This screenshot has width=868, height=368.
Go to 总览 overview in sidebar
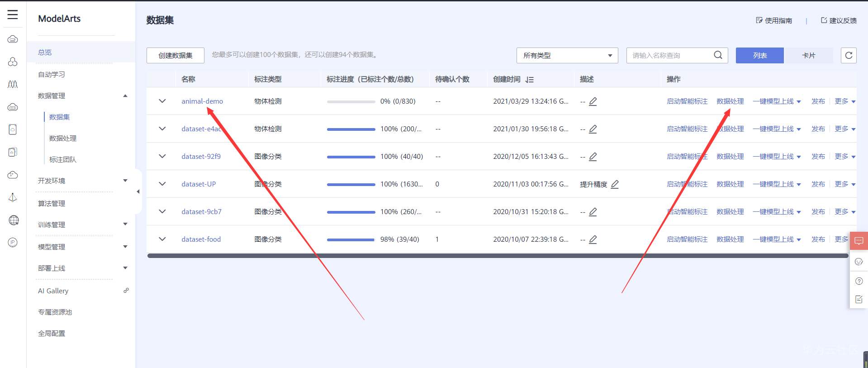45,52
